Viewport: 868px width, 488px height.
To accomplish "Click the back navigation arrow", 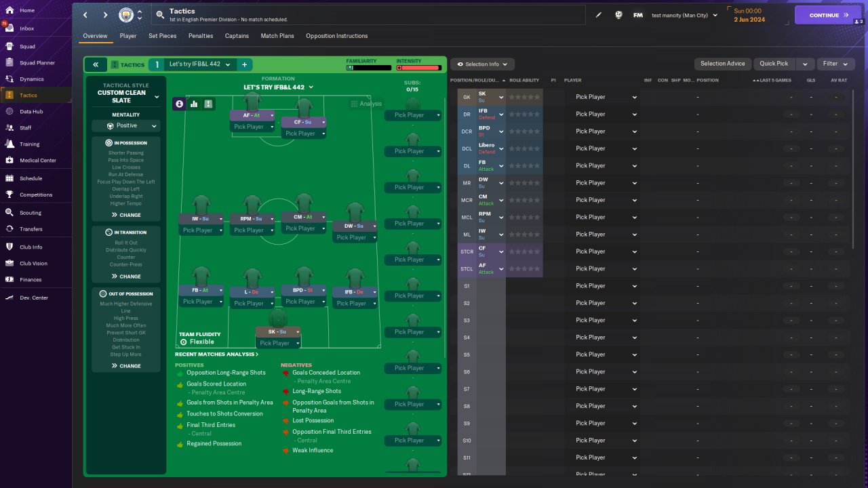I will click(x=85, y=15).
